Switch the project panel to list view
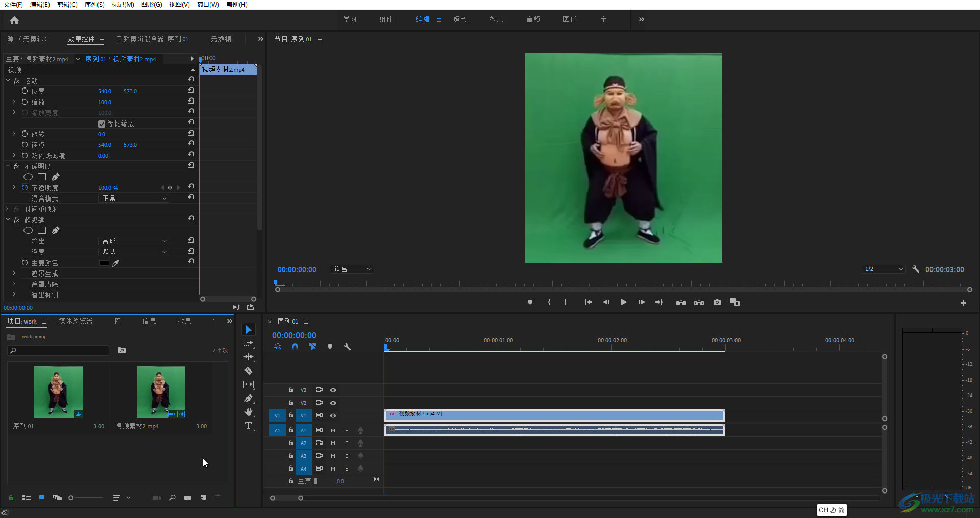 pyautogui.click(x=27, y=497)
